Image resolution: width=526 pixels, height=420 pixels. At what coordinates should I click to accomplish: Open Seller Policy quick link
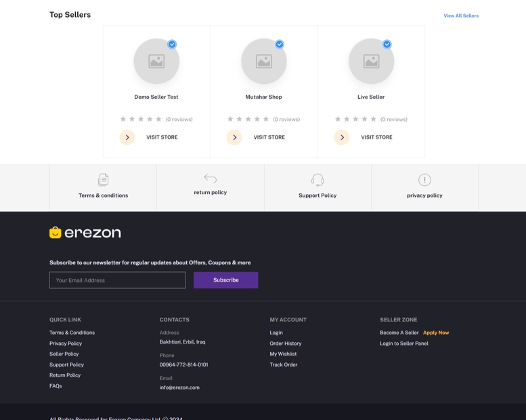64,354
